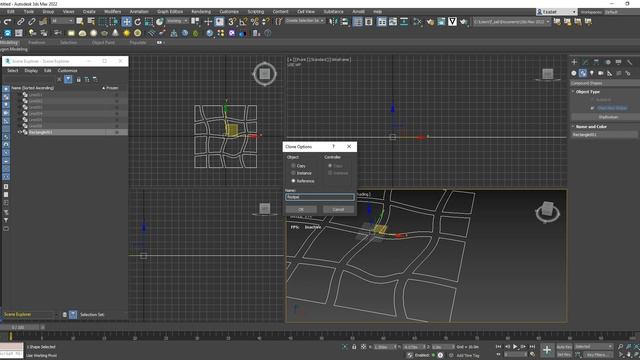Open the Modify tab in the command panel
Screen dimensions: 640x360
[585, 62]
